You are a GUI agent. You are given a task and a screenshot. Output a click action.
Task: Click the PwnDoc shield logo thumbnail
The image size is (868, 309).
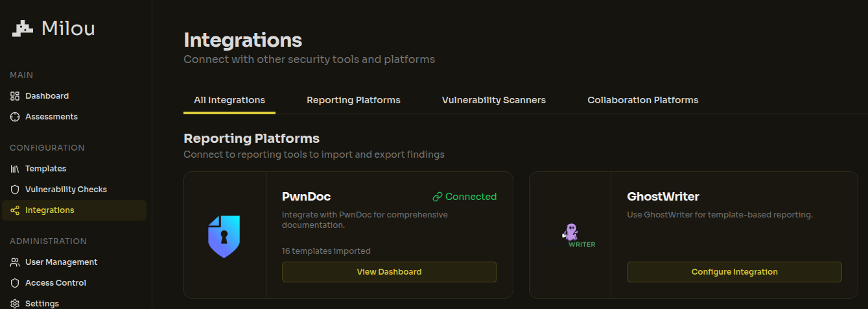224,236
